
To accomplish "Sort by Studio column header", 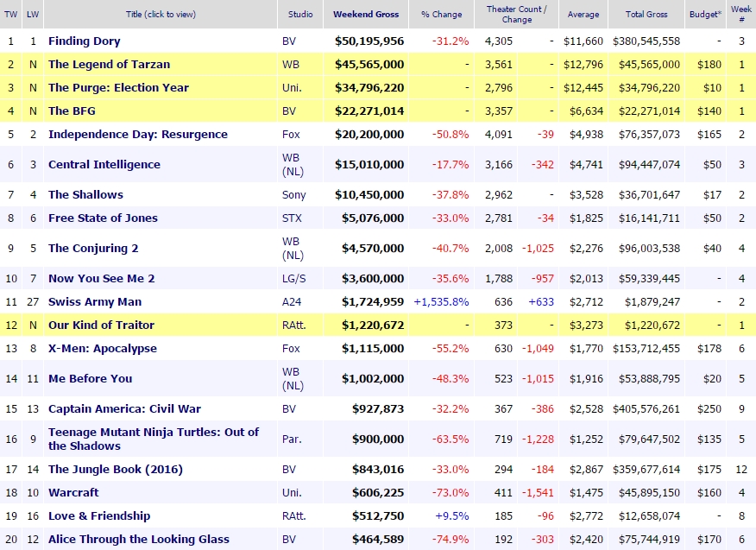I will [x=300, y=14].
